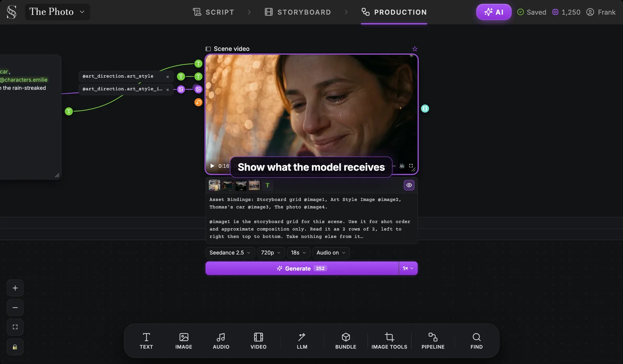This screenshot has height=364, width=623.
Task: Open the 1x generation count dropdown
Action: click(x=408, y=268)
